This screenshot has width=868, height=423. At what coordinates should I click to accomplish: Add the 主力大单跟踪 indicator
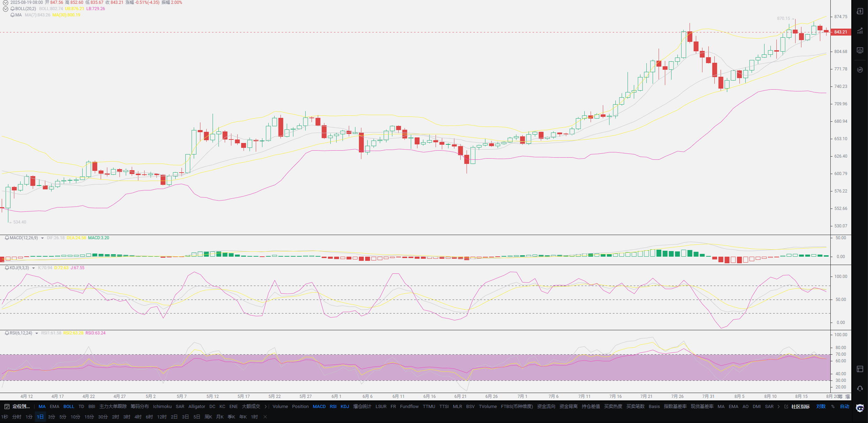tap(113, 407)
